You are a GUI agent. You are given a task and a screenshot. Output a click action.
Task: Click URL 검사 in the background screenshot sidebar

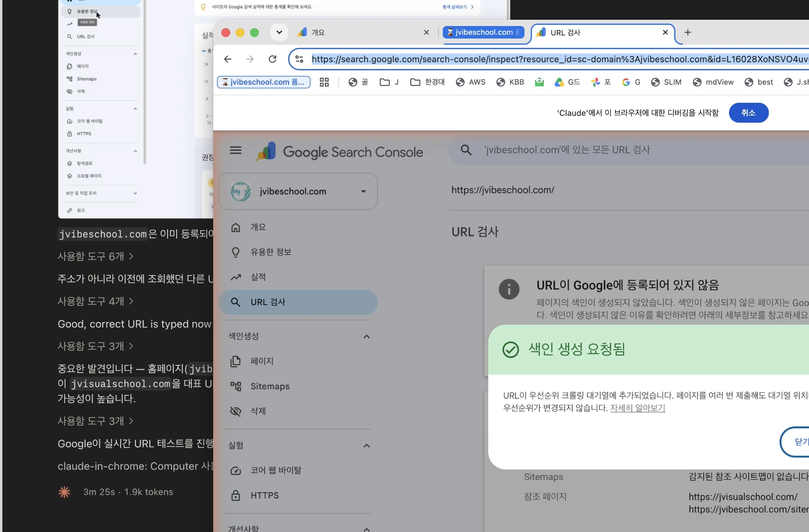(x=86, y=36)
